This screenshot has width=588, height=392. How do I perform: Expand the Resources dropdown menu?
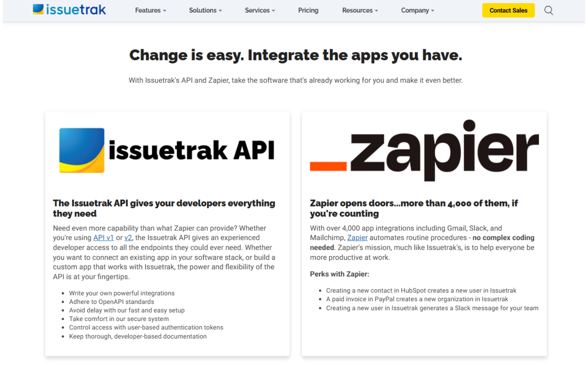[360, 10]
